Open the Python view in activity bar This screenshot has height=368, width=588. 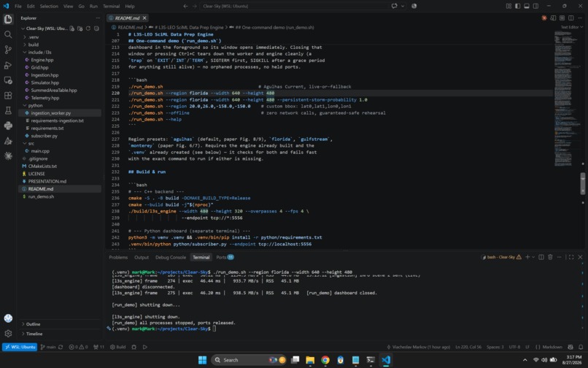[x=8, y=126]
